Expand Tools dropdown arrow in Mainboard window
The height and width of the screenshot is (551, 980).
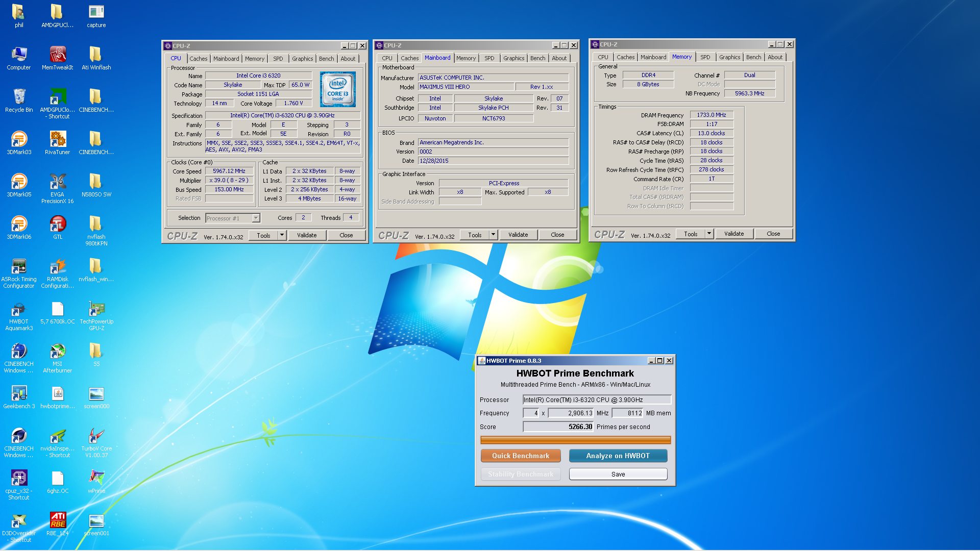493,235
